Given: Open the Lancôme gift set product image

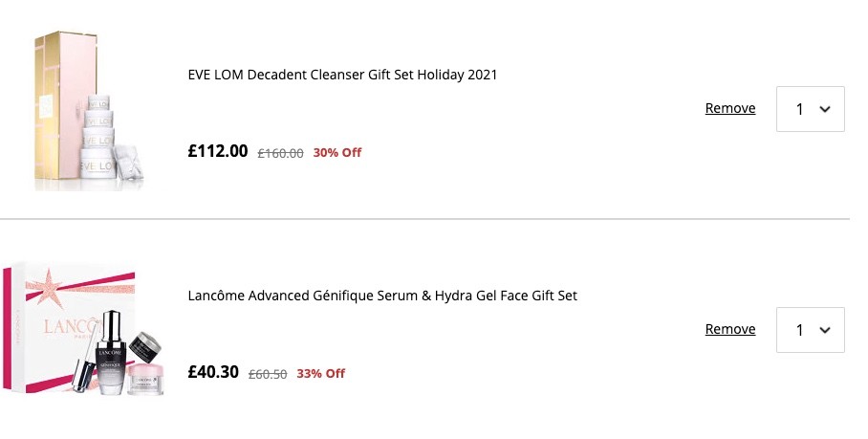Looking at the screenshot, I should pyautogui.click(x=83, y=329).
